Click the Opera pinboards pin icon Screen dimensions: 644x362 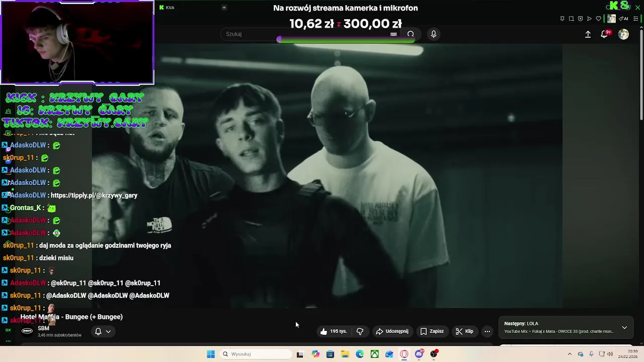[562, 19]
